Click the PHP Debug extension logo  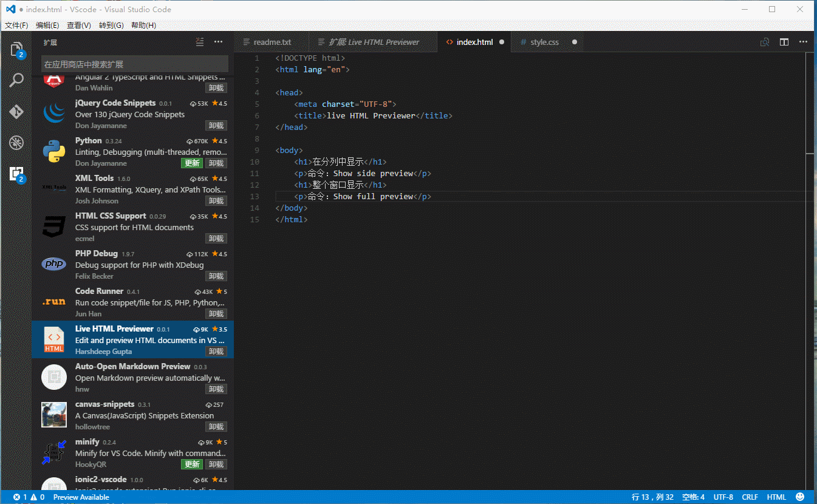point(54,264)
